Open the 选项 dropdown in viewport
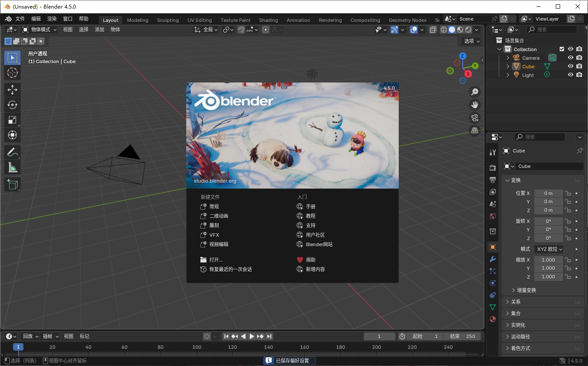Image resolution: width=588 pixels, height=366 pixels. (472, 41)
